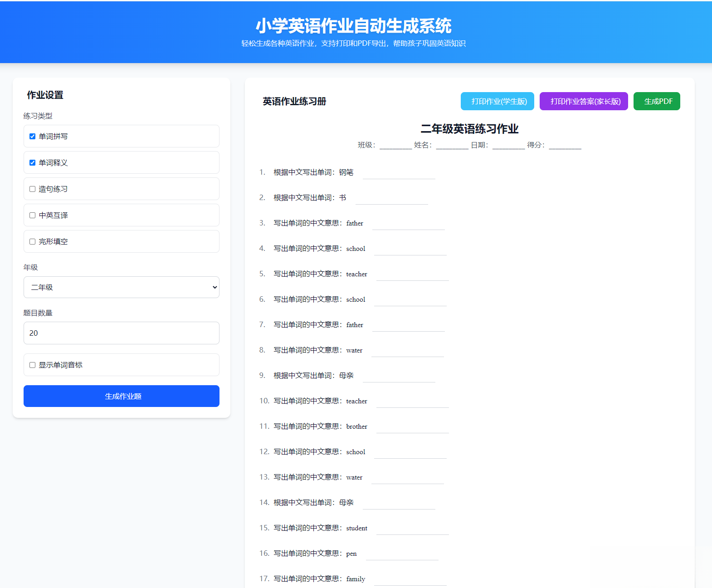712x588 pixels.
Task: Uncheck the 单词释义 checkbox
Action: click(x=32, y=162)
